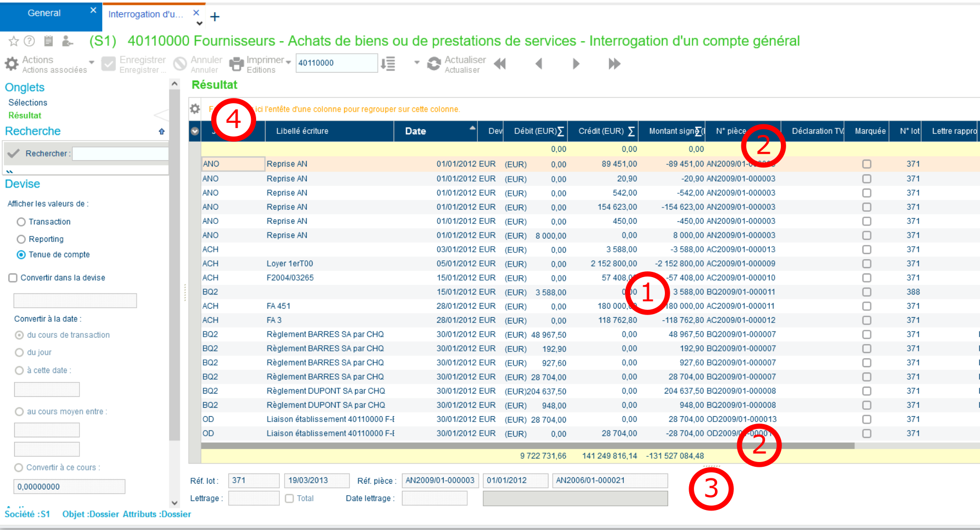This screenshot has width=980, height=530.
Task: Click the account number field 40110000
Action: 337,63
